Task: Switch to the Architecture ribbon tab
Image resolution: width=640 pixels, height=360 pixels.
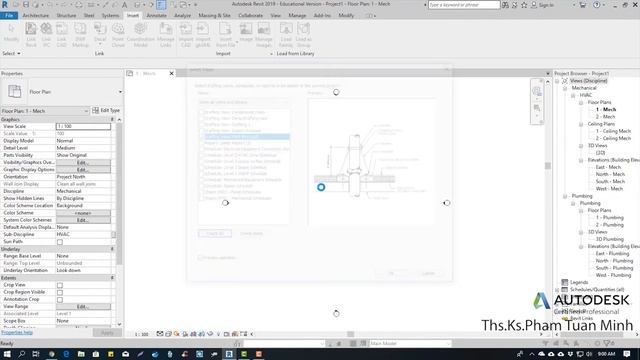Action: [x=36, y=16]
